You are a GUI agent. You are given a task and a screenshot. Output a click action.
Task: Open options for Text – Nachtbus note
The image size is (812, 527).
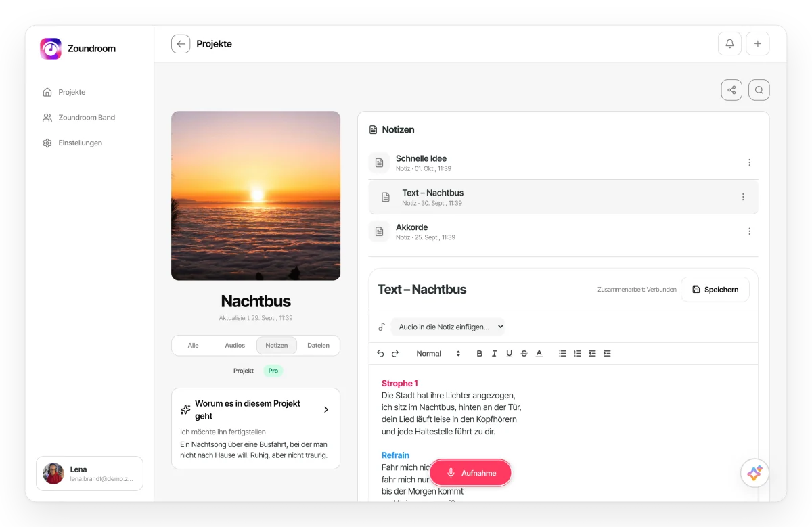coord(743,197)
